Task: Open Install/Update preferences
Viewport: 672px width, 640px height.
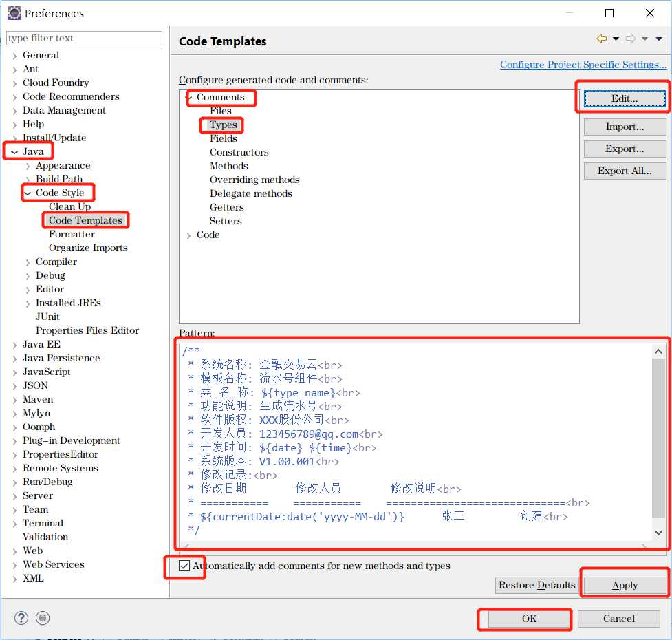Action: (54, 138)
